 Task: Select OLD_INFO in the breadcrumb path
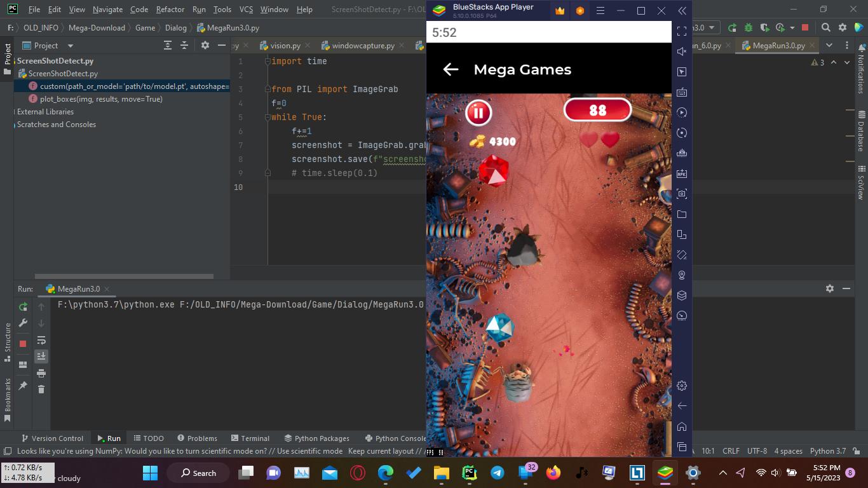click(41, 28)
